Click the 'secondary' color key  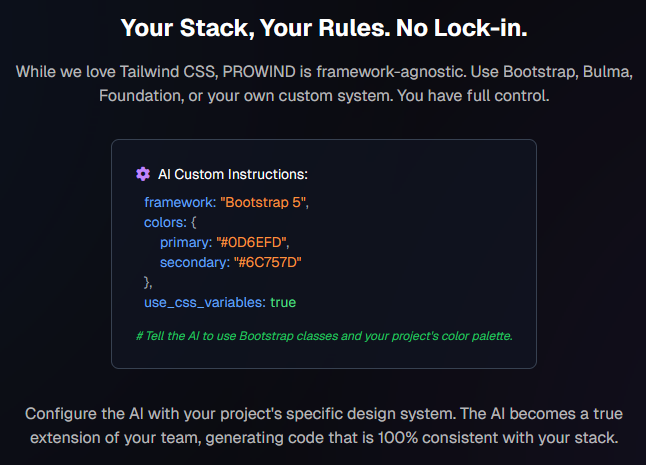(x=195, y=262)
